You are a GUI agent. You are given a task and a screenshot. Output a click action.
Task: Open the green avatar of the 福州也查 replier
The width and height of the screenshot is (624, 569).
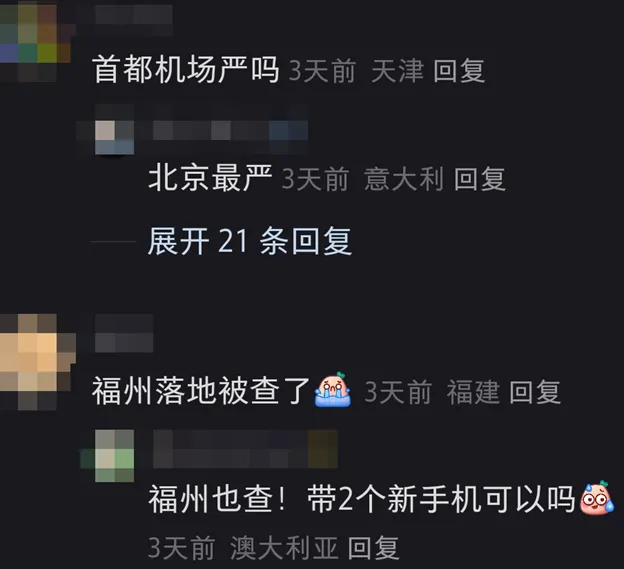click(x=115, y=456)
